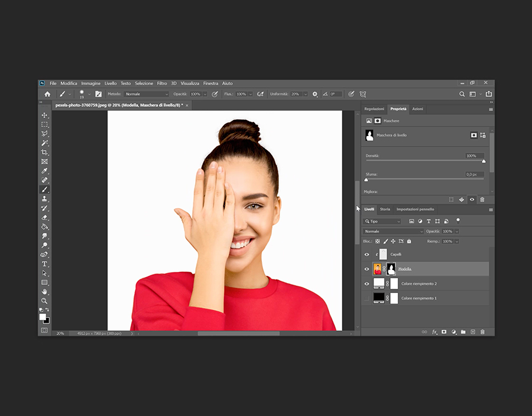Open layer Opacità dropdown arrow
This screenshot has height=416, width=532.
(457, 231)
